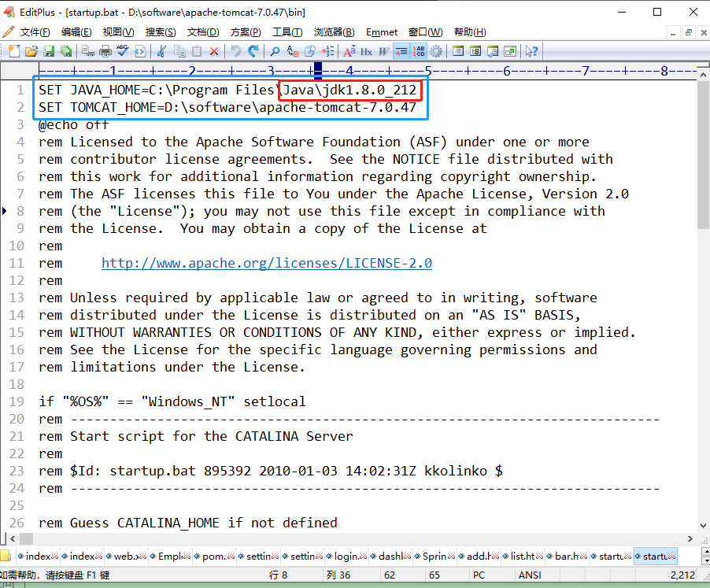This screenshot has width=710, height=588.
Task: Restore the inner document window button
Action: coord(688,32)
